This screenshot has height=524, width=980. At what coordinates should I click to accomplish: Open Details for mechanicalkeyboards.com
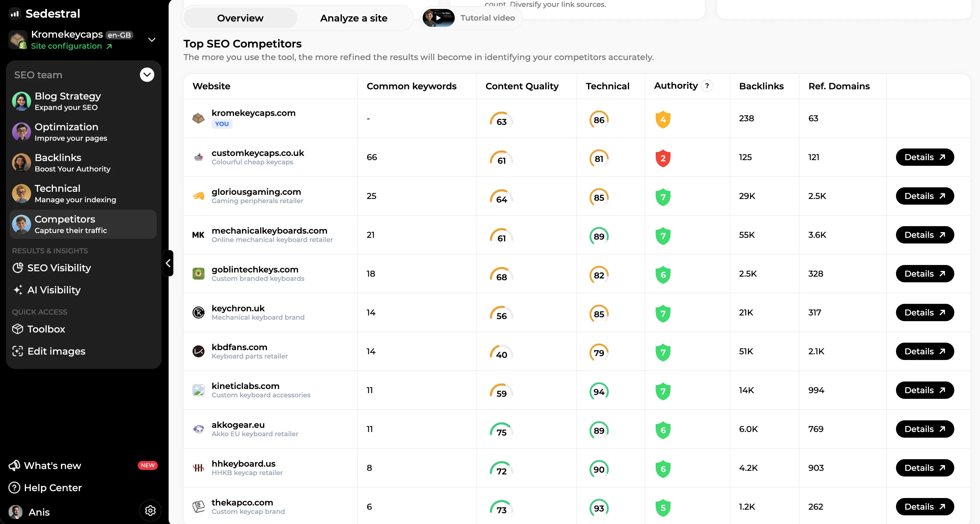pos(925,235)
